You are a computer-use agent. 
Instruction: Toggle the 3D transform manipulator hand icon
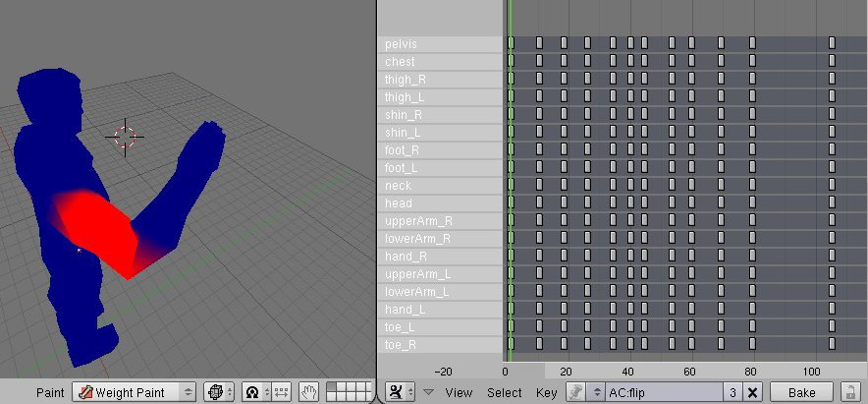[x=309, y=392]
